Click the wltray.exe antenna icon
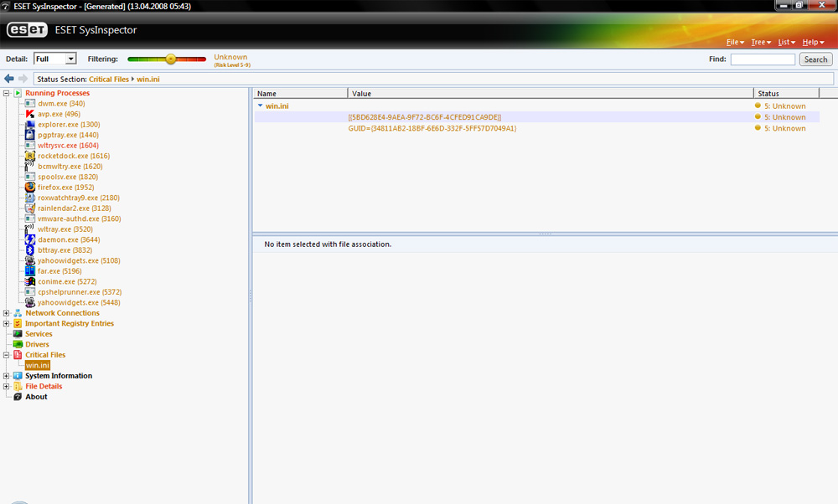Viewport: 838px width, 504px height. tap(28, 229)
